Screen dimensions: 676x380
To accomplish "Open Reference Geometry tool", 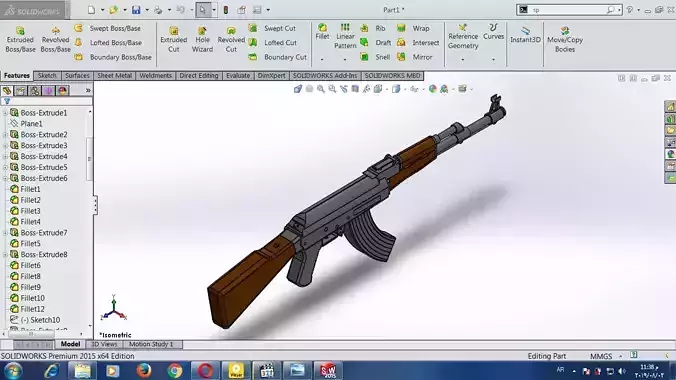I will (463, 37).
